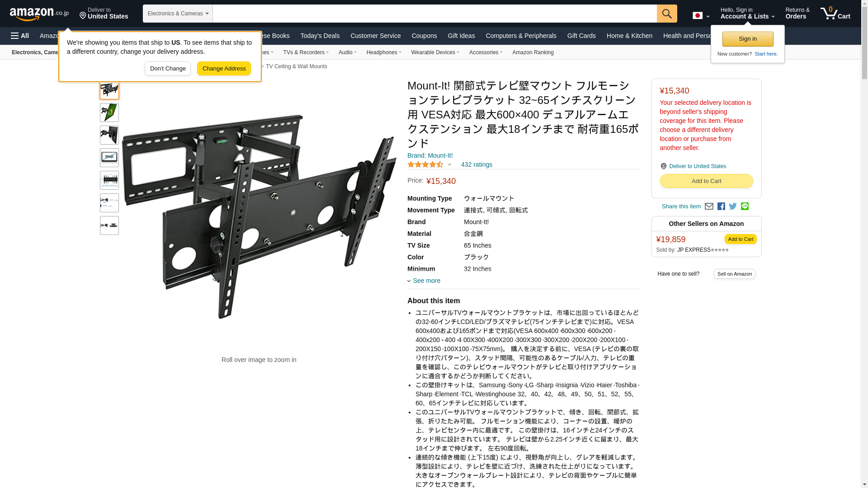Image resolution: width=868 pixels, height=488 pixels.
Task: Share this item on Facebook
Action: point(721,206)
